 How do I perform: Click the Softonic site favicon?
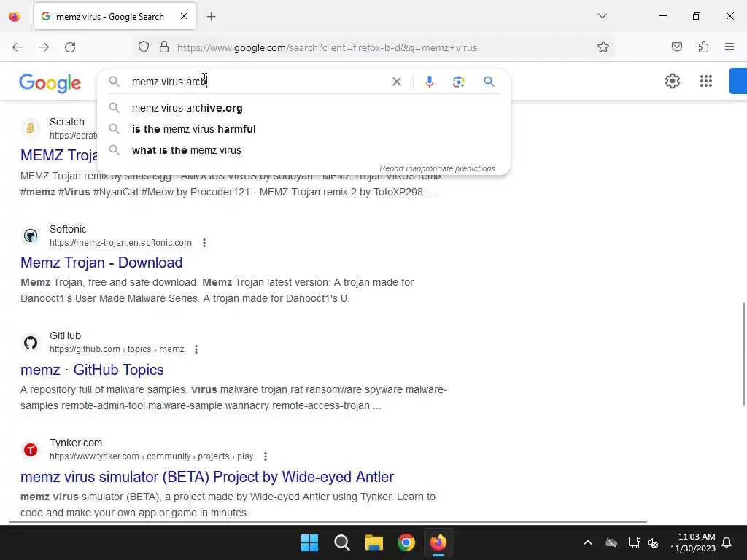(31, 236)
